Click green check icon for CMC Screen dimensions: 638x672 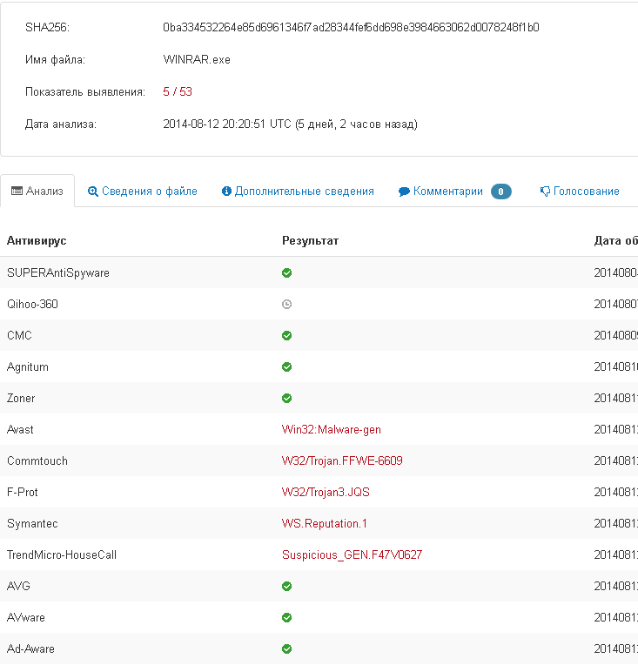coord(286,335)
